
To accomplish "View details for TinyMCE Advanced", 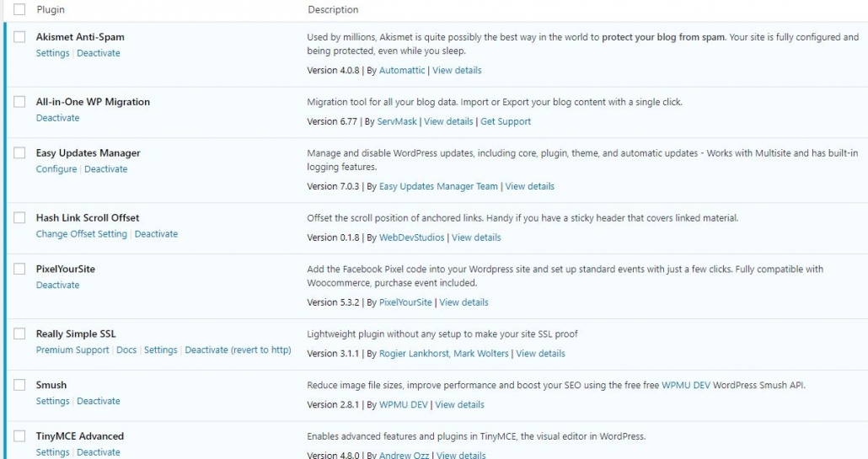I will click(461, 455).
